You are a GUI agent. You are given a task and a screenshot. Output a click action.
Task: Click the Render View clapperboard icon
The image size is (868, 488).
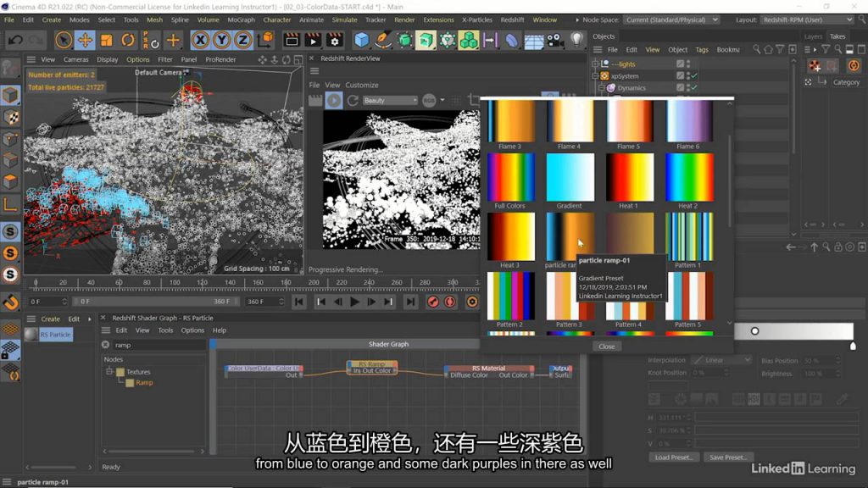(x=292, y=40)
